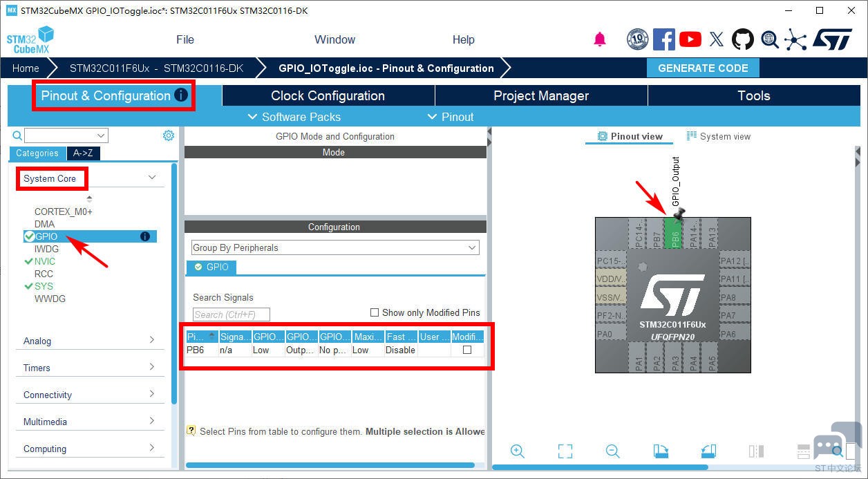868x479 pixels.
Task: Open the X social icon
Action: tap(717, 39)
